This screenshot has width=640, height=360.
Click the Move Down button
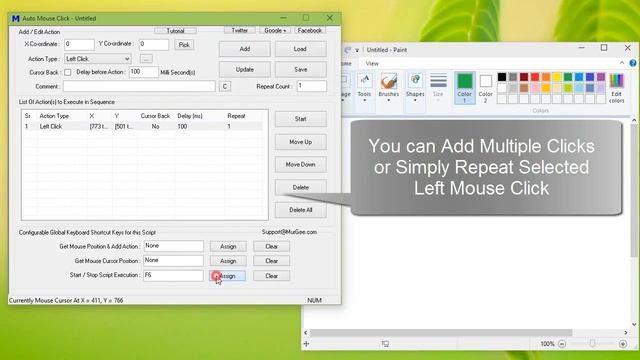(300, 164)
